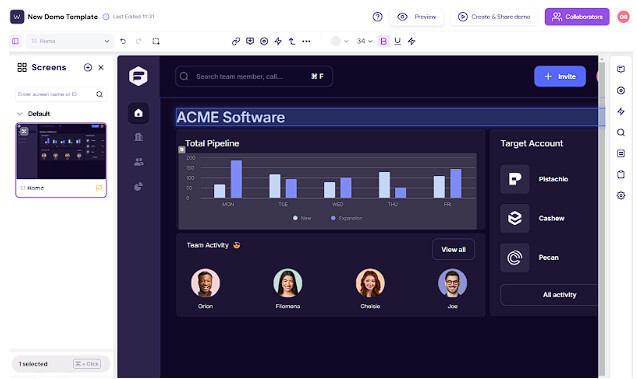Image resolution: width=637 pixels, height=379 pixels.
Task: Click the Invite button
Action: click(x=560, y=76)
